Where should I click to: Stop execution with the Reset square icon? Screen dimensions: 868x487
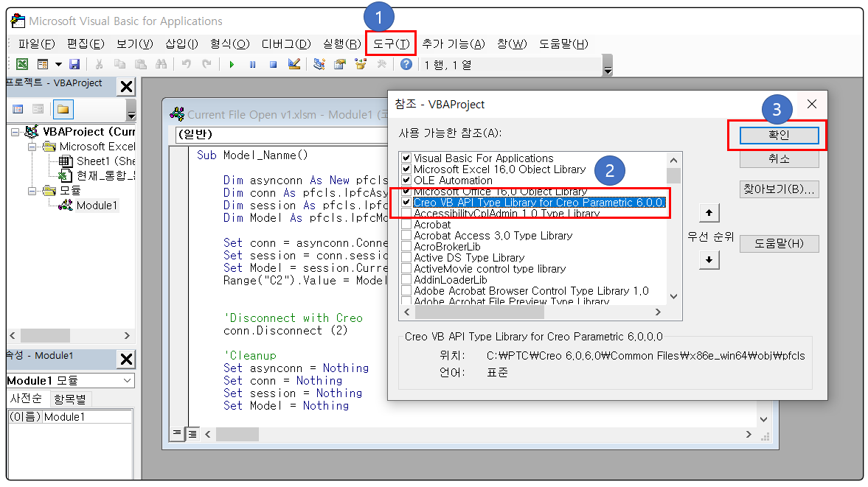273,65
